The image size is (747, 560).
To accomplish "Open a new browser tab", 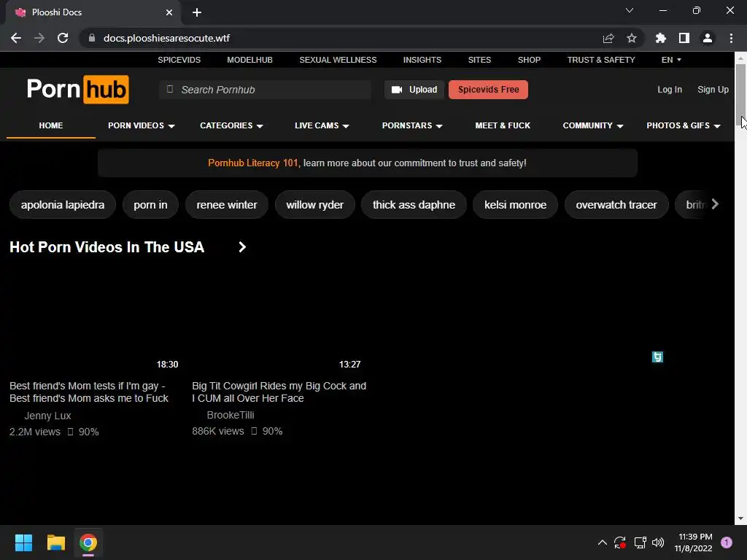I will (x=197, y=12).
